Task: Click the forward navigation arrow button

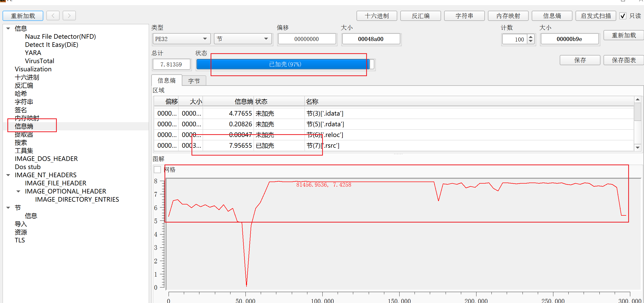Action: click(69, 16)
